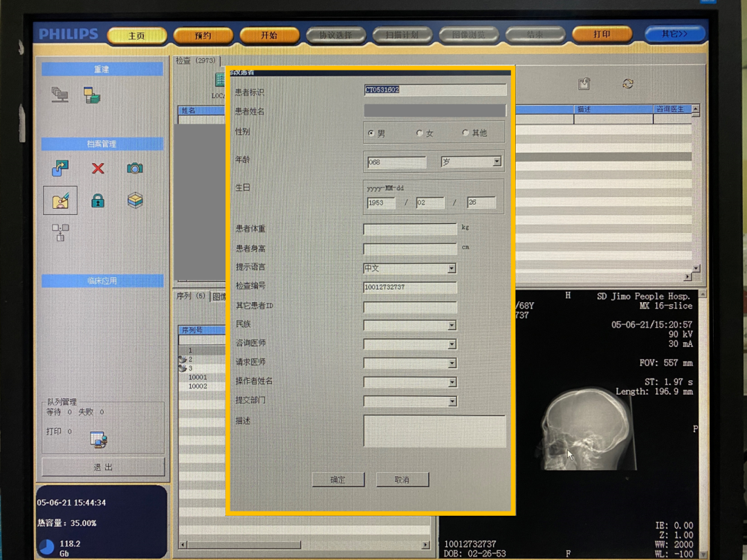Click the 重建 section header

pos(102,69)
